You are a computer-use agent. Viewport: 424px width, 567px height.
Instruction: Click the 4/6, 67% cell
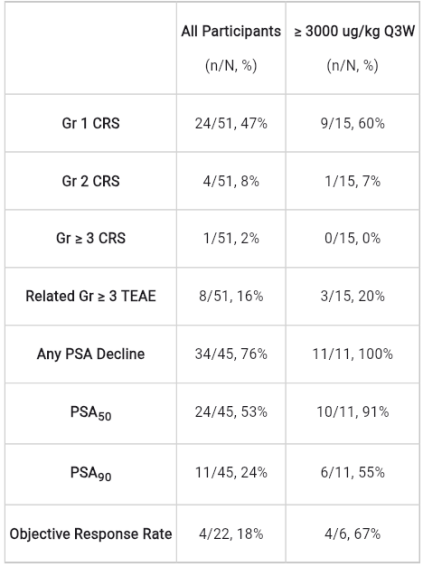pyautogui.click(x=352, y=534)
